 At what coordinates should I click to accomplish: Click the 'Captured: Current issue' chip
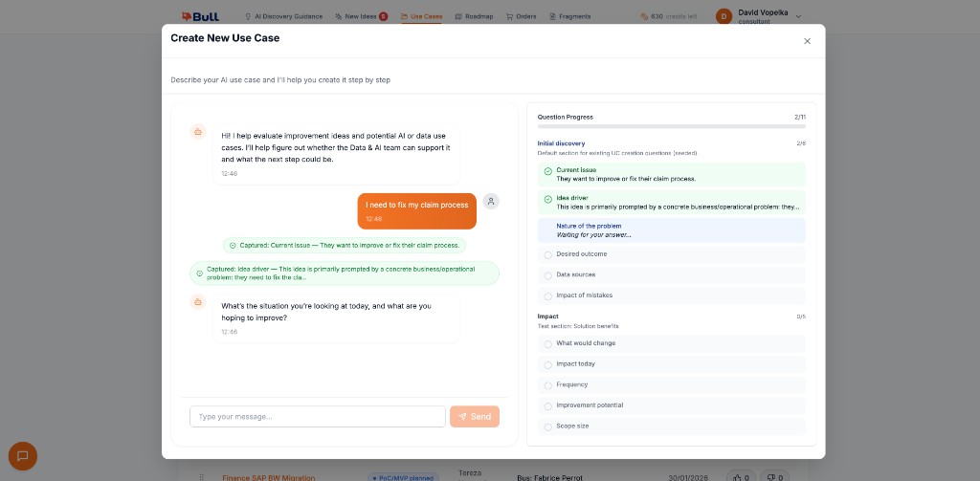[x=345, y=246]
